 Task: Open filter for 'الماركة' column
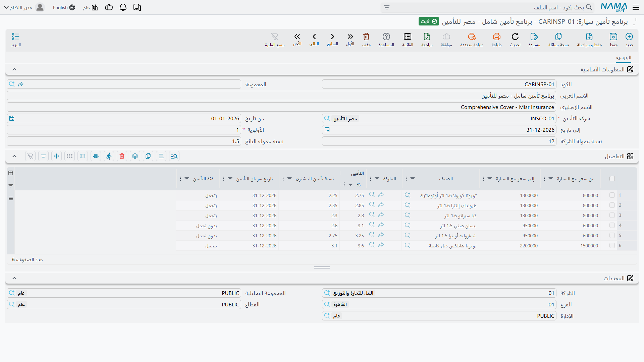[377, 179]
